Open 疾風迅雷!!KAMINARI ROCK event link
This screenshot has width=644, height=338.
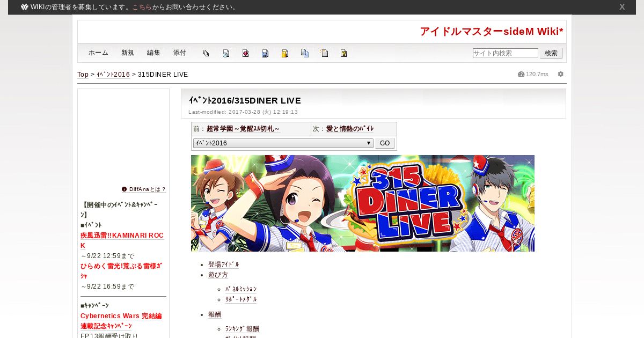(122, 240)
